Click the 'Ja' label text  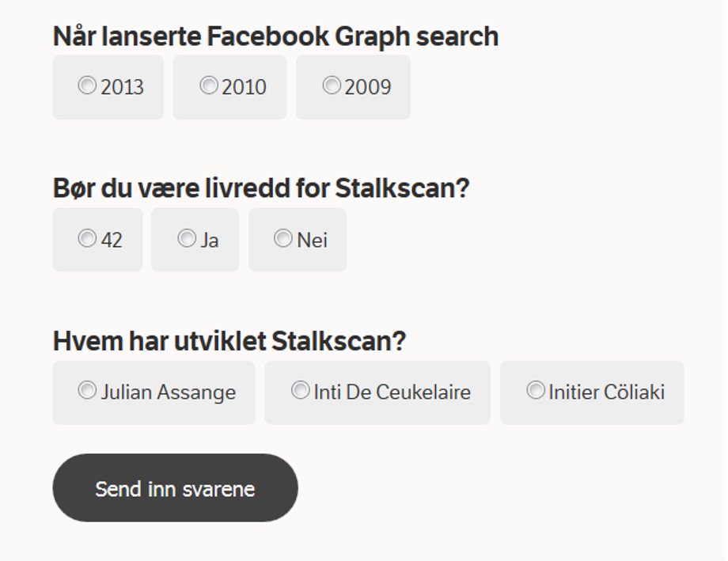click(210, 241)
